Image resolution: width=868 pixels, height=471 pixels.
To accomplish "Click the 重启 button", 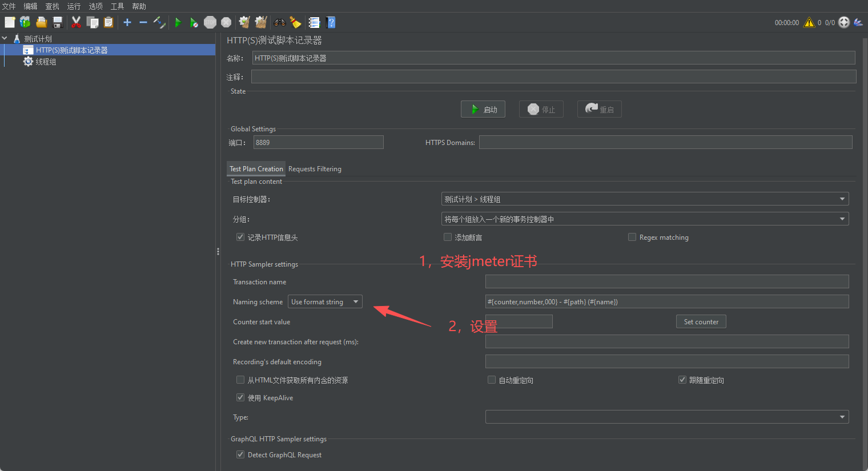I will 600,109.
